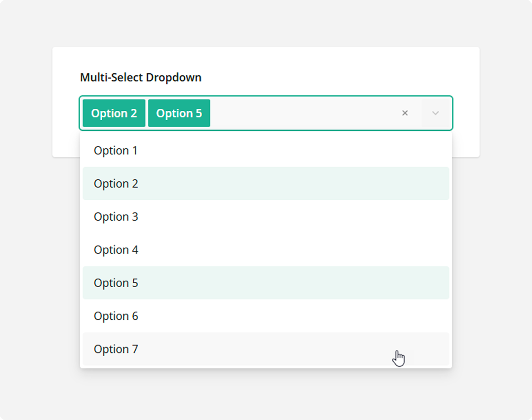Remove the Option 5 chip from the field
This screenshot has height=420, width=532.
click(x=179, y=113)
